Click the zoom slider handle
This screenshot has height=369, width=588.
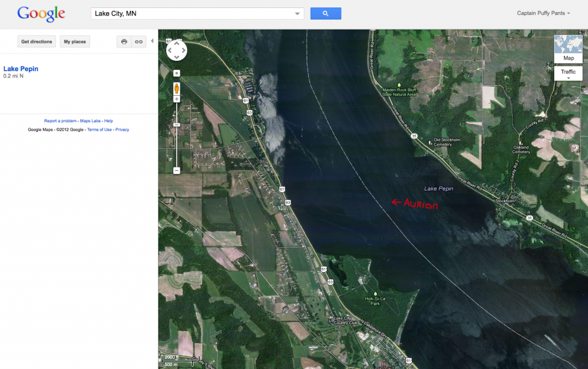[177, 125]
